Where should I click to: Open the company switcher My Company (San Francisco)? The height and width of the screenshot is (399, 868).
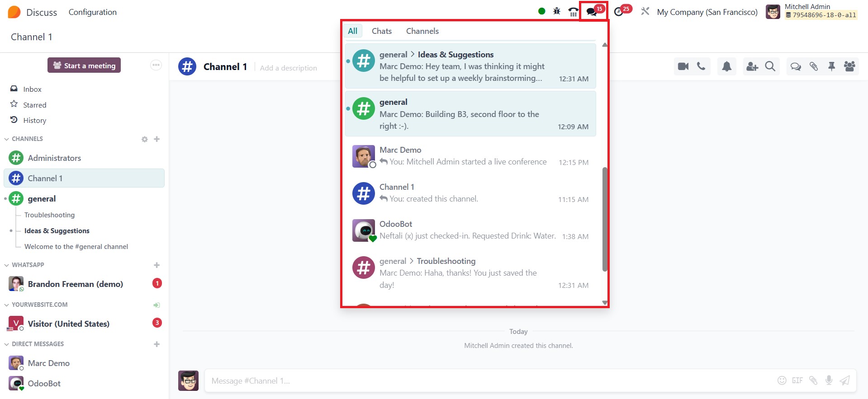click(x=707, y=12)
